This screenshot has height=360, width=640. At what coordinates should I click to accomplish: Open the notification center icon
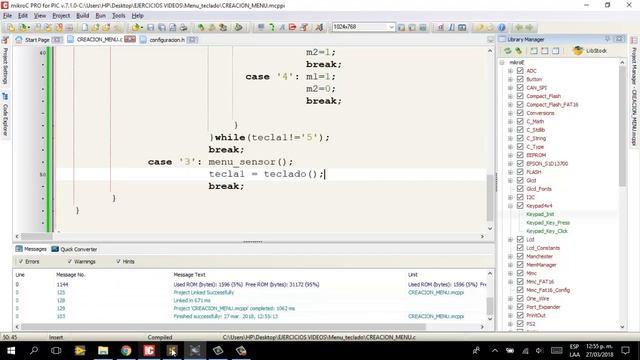(x=625, y=350)
